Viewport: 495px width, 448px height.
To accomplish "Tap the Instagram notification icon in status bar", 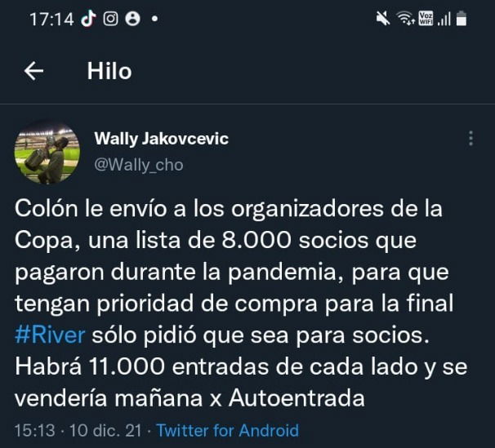I will click(110, 19).
